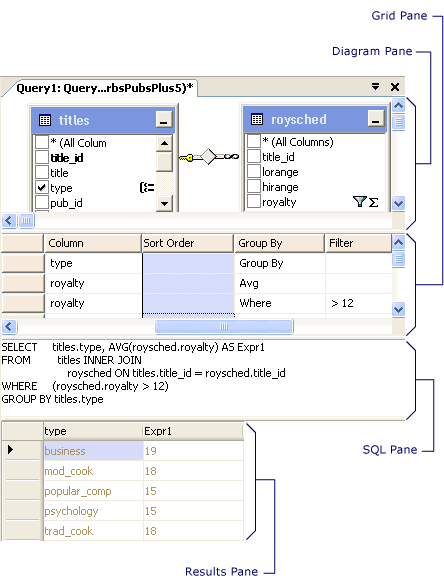
Task: Click the psychology result cell
Action: [94, 511]
